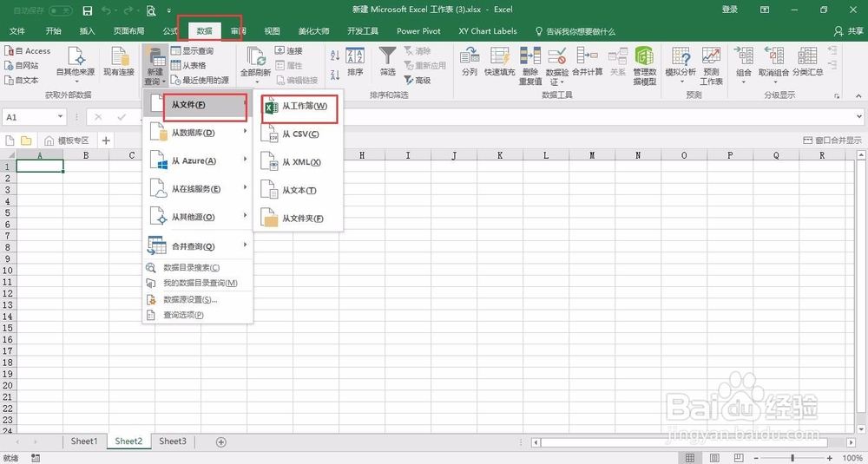
Task: Choose 从工作簿(W) in the submenu
Action: point(299,106)
